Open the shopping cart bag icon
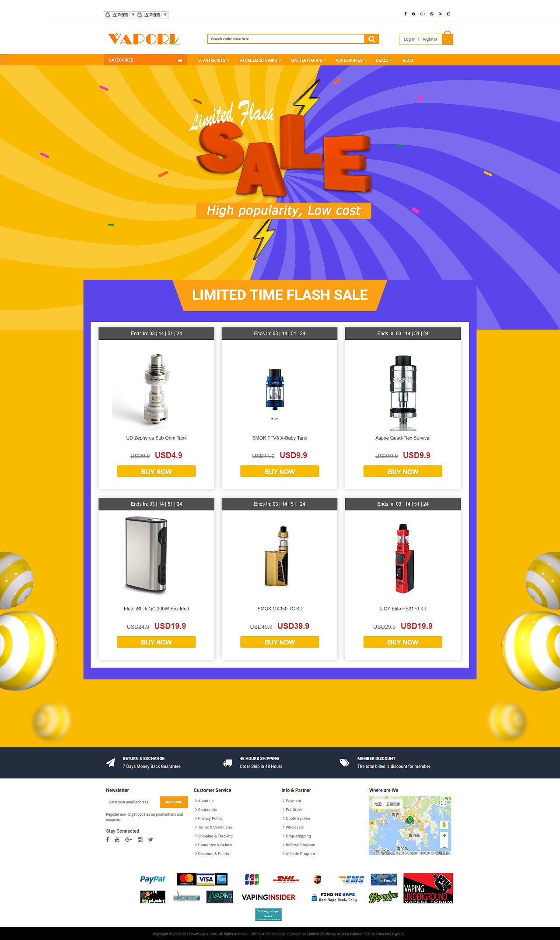This screenshot has width=560, height=940. click(447, 38)
